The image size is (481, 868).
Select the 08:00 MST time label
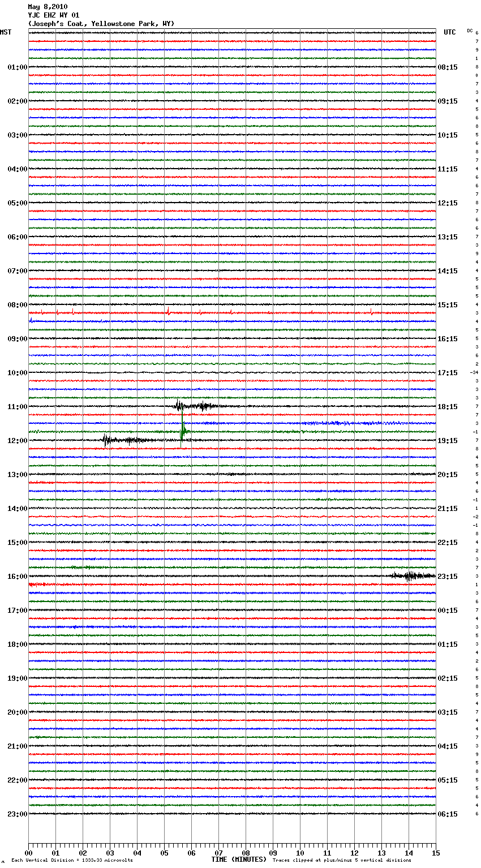18,305
